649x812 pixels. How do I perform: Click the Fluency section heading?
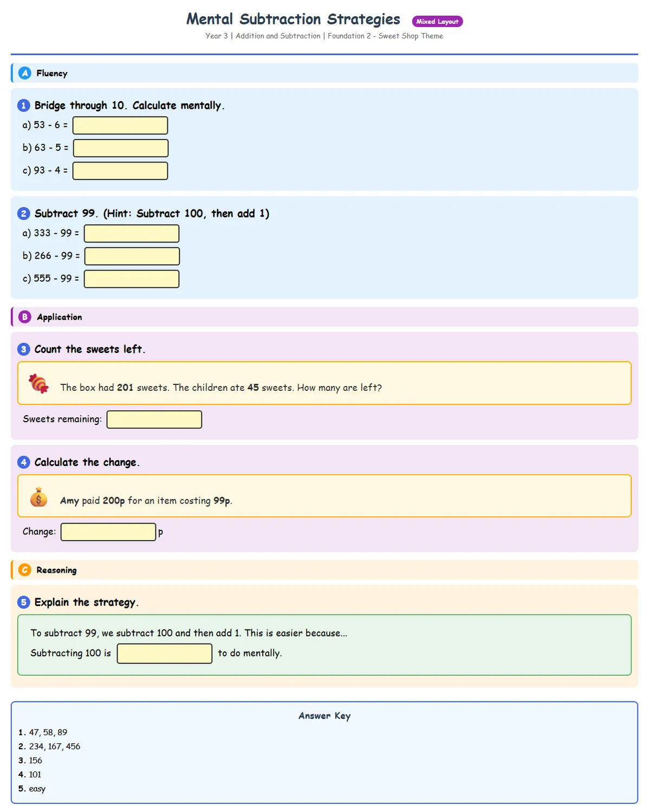(x=52, y=74)
